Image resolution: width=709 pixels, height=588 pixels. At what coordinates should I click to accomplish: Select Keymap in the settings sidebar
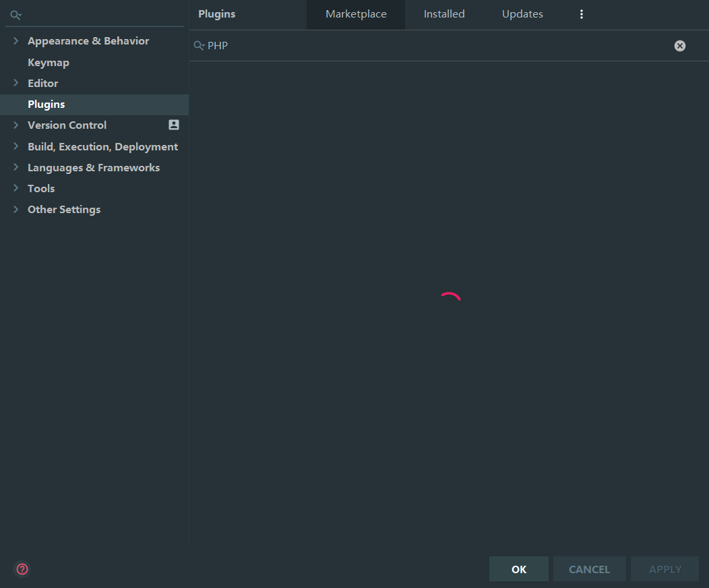click(x=48, y=62)
